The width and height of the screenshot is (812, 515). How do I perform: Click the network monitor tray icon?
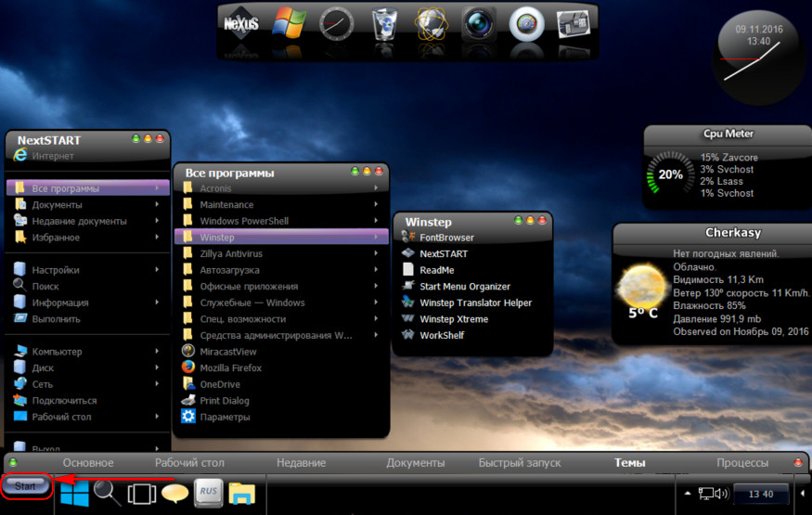click(x=706, y=494)
